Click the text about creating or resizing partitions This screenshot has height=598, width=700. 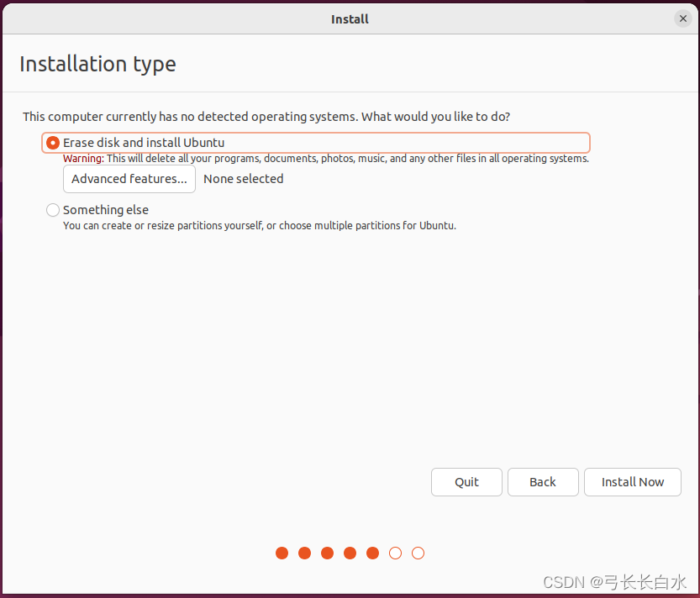click(x=260, y=225)
